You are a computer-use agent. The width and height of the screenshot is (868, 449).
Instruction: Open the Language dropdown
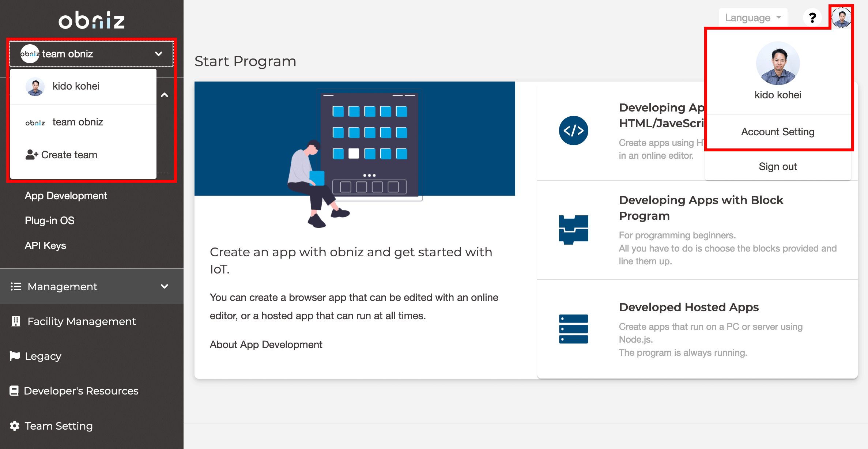tap(752, 17)
